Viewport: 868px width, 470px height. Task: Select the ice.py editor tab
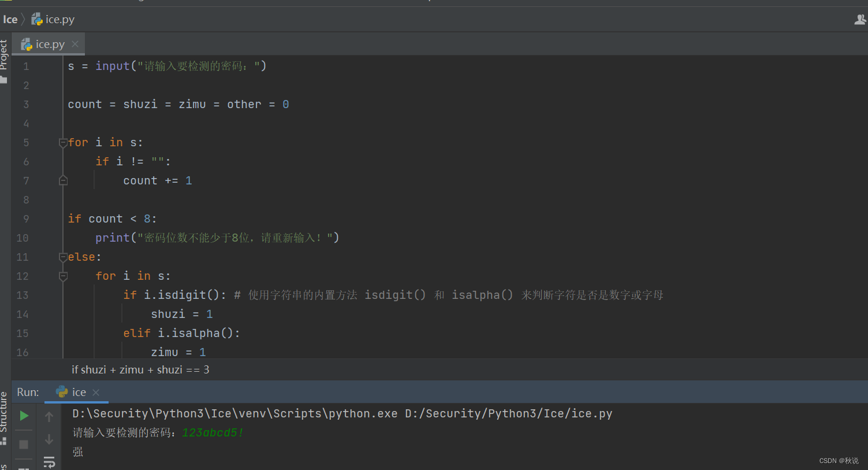[x=49, y=44]
